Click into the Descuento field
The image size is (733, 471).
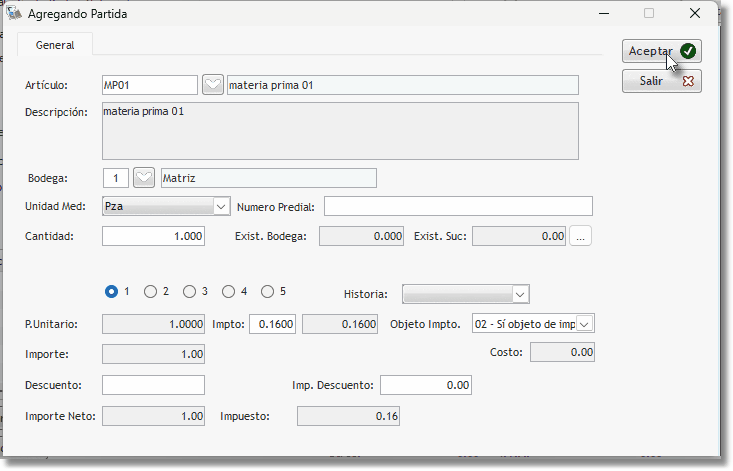(x=153, y=385)
